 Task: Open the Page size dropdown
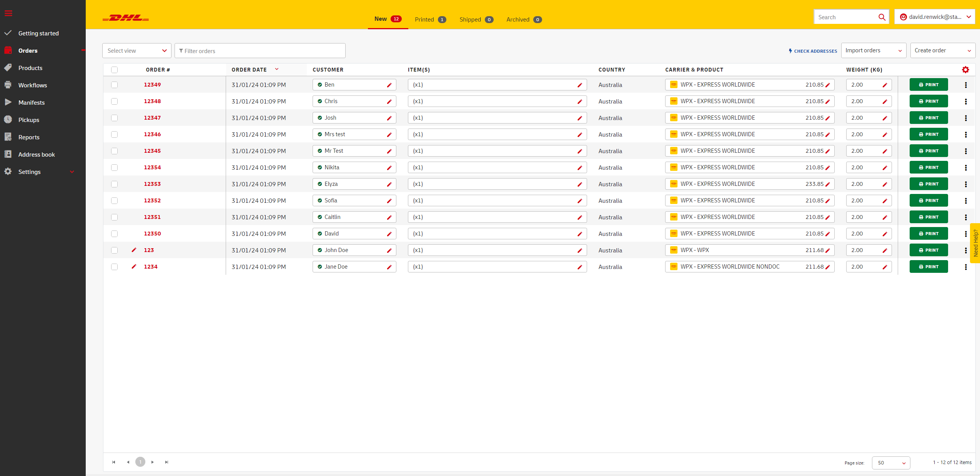pos(890,463)
